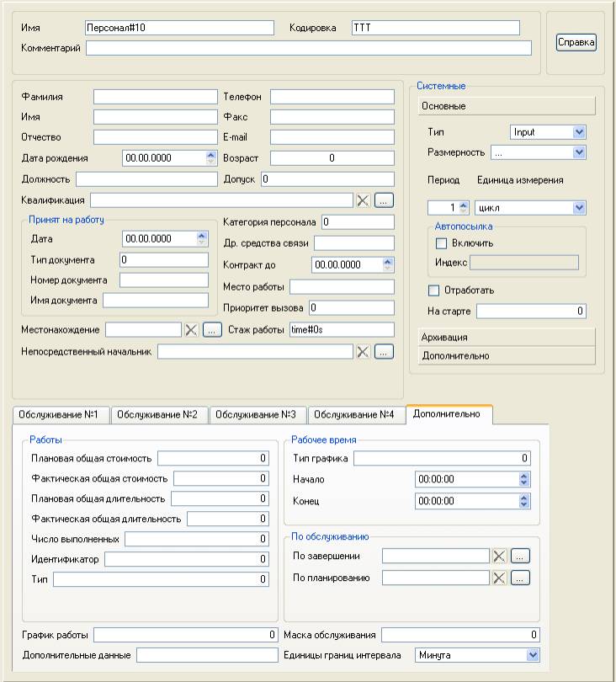This screenshot has width=616, height=682.
Task: Adjust the Период value stepper
Action: tap(464, 208)
